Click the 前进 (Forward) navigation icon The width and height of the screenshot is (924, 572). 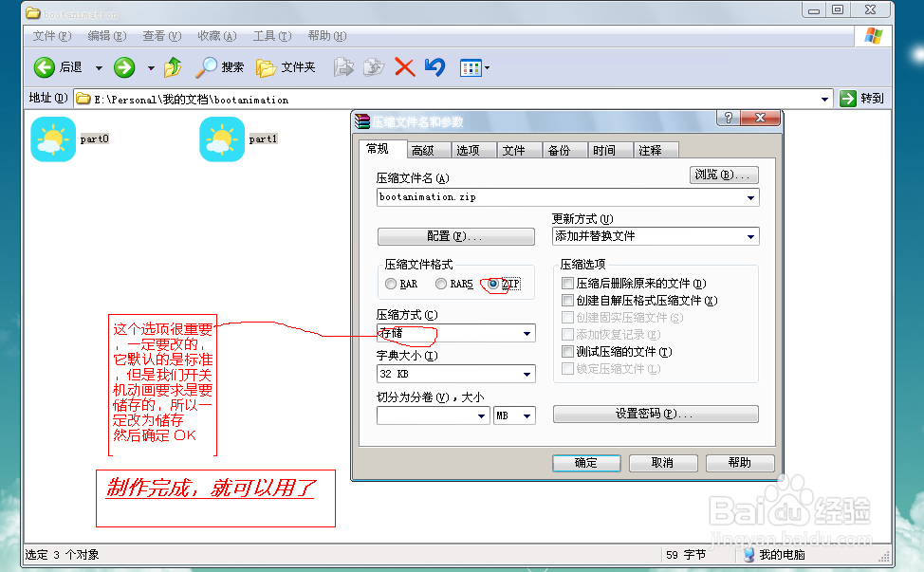pos(123,67)
